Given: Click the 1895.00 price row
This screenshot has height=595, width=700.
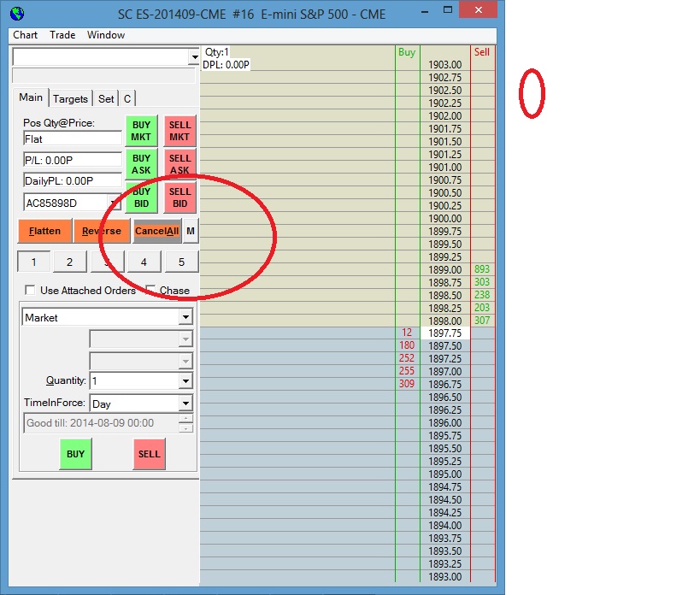Looking at the screenshot, I should [x=444, y=474].
